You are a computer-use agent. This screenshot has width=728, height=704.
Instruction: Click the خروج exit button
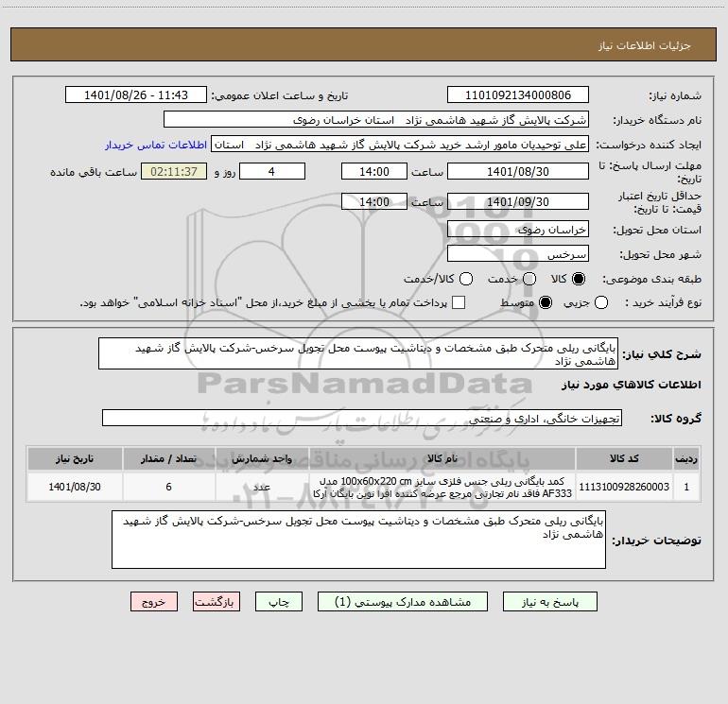point(154,602)
